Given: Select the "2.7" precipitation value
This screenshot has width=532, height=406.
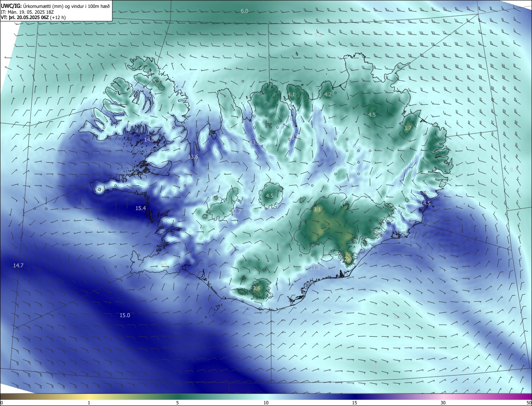Looking at the screenshot, I should point(237,212).
